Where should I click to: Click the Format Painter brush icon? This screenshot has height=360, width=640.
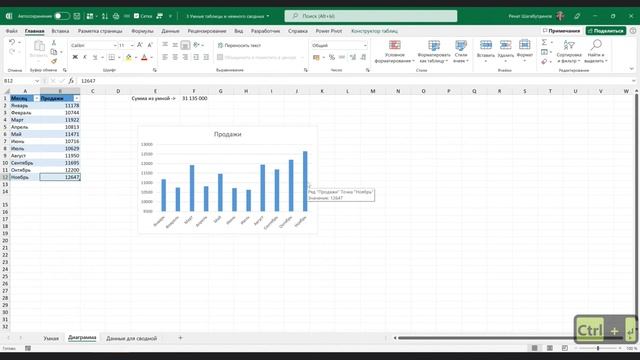click(53, 61)
